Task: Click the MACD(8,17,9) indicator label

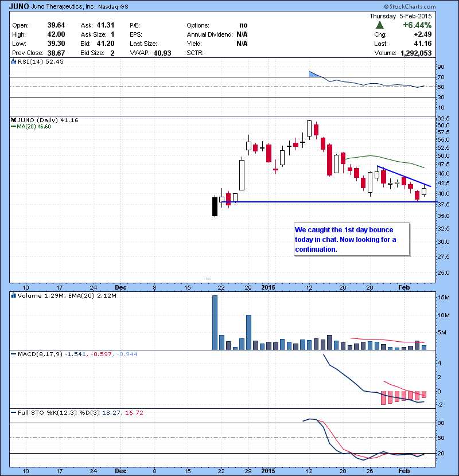Action: (40, 354)
